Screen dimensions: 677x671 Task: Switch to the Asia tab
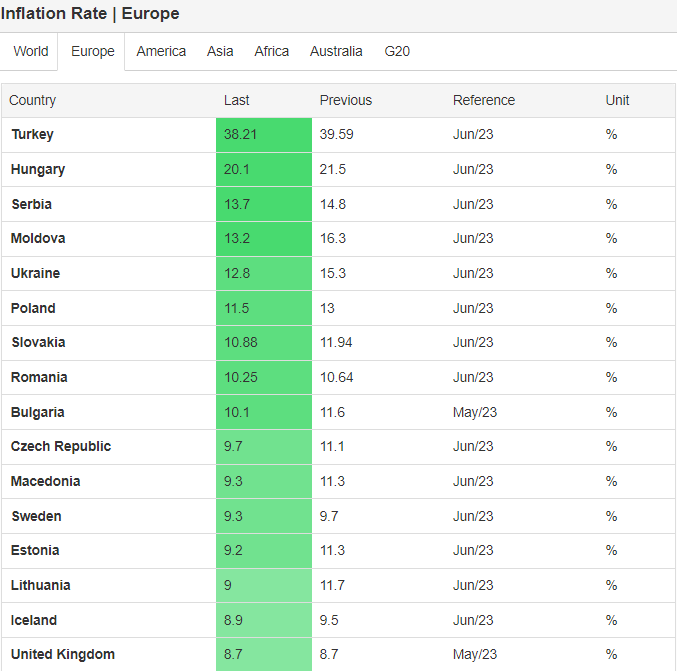[x=220, y=51]
